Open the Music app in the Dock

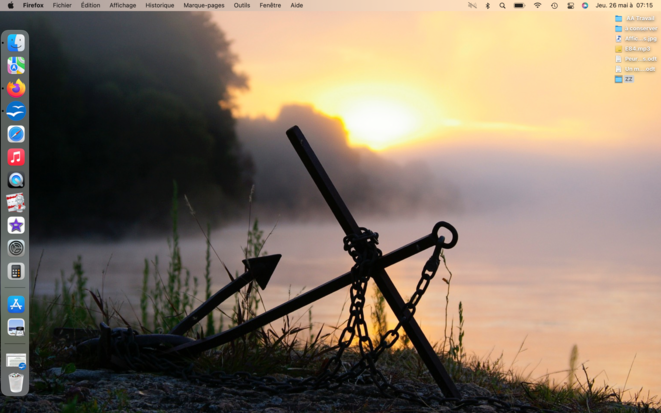click(16, 157)
